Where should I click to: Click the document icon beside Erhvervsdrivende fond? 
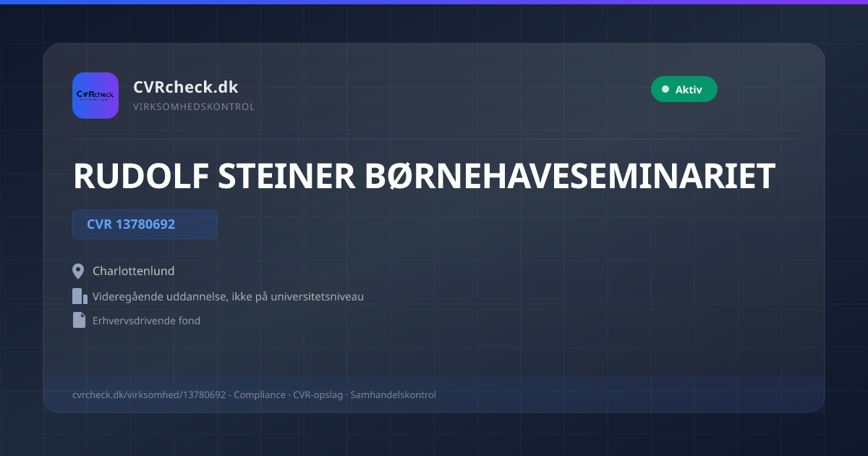tap(79, 320)
